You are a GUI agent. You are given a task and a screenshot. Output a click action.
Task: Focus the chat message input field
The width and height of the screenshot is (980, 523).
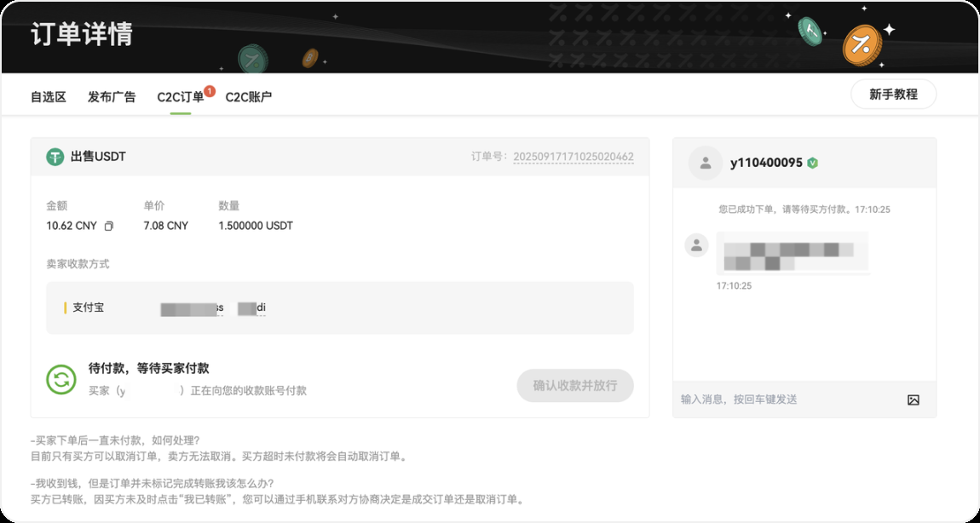784,399
